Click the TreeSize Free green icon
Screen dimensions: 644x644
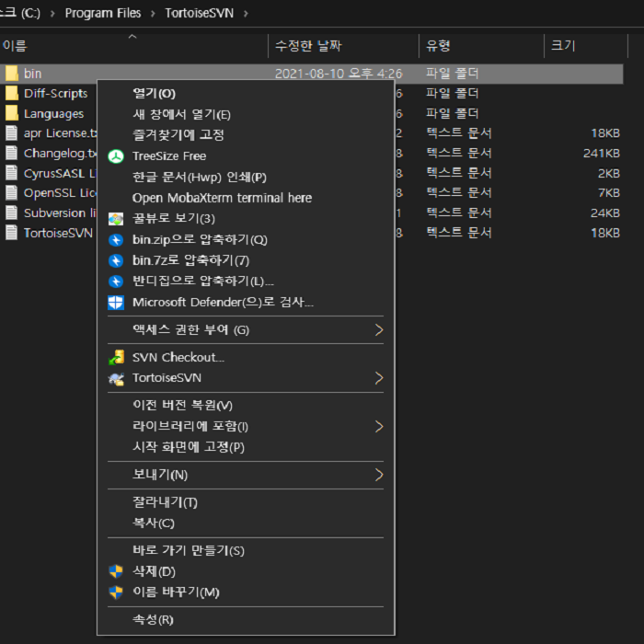[x=116, y=156]
